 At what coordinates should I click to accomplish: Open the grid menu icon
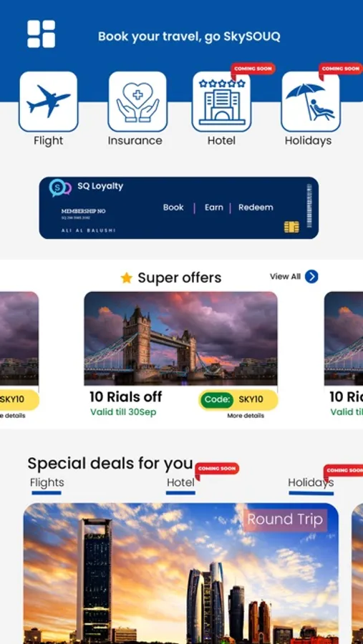(41, 34)
